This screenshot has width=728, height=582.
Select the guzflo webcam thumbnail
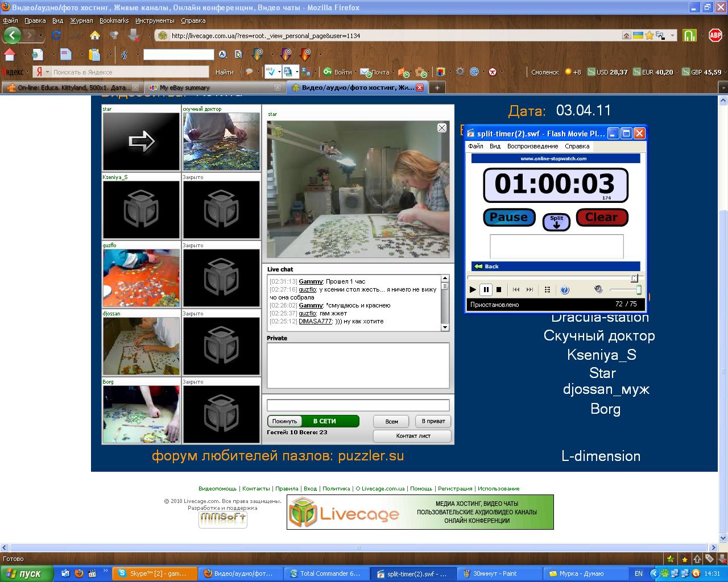pyautogui.click(x=141, y=278)
